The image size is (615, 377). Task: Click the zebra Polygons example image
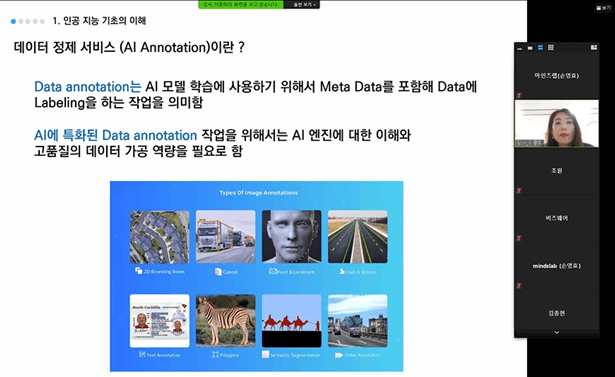[x=226, y=321]
